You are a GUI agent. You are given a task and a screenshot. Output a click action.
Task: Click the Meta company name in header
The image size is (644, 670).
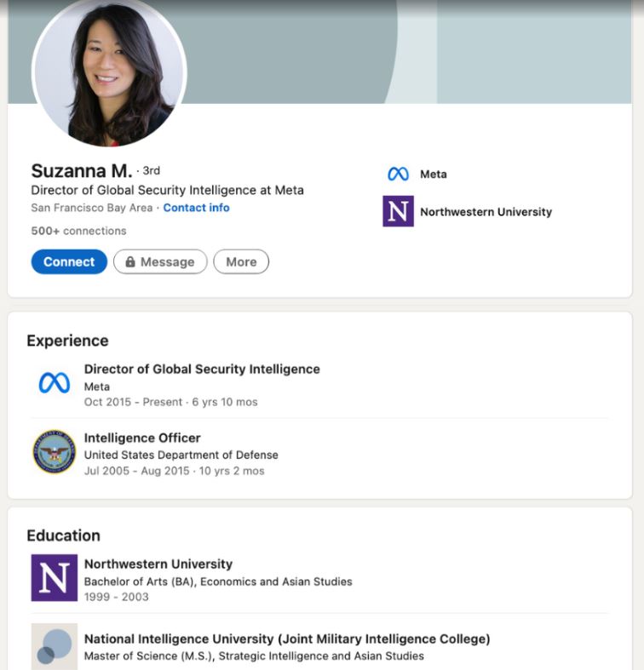click(x=434, y=175)
